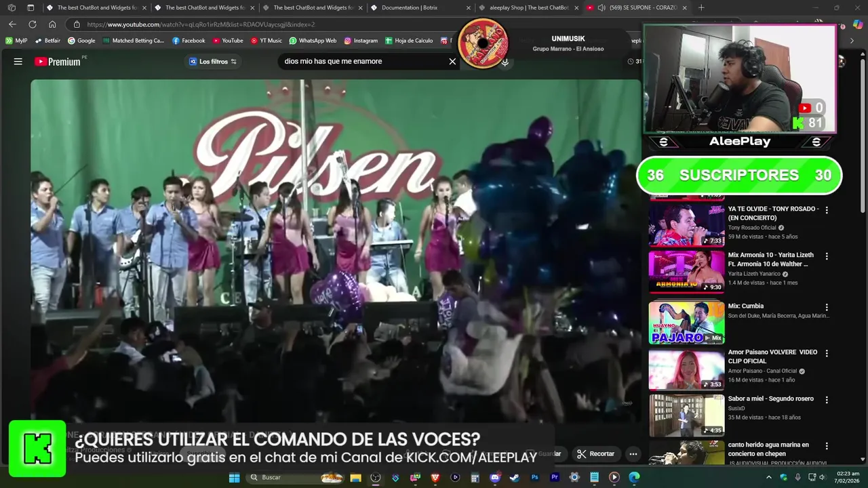This screenshot has width=868, height=488.
Task: Close the Documentation | Botrix tab
Action: (x=468, y=7)
